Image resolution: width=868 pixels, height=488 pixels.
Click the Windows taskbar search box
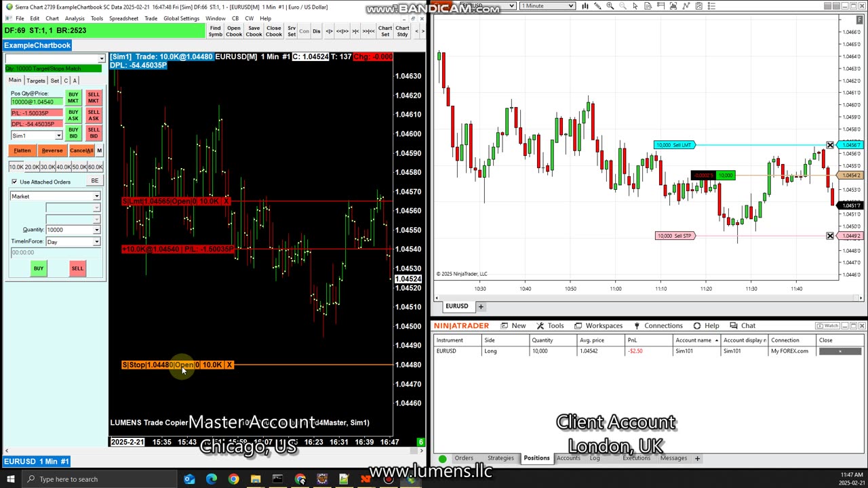tap(98, 479)
